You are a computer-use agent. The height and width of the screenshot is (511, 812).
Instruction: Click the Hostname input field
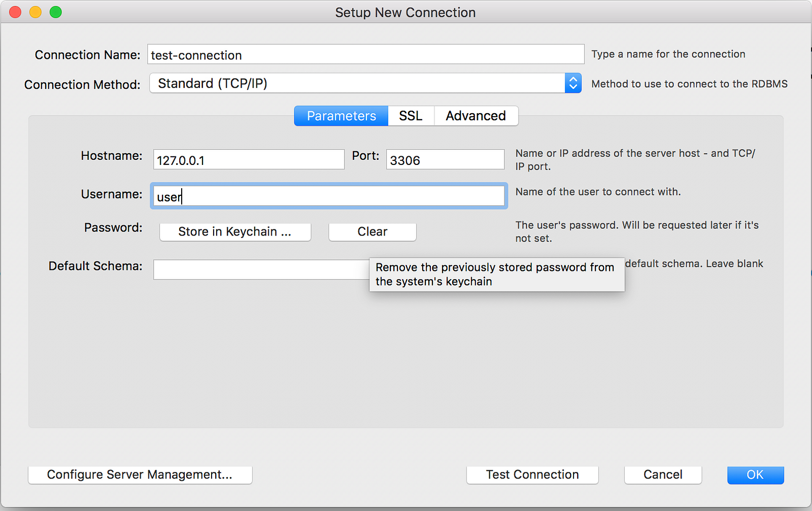(x=249, y=160)
